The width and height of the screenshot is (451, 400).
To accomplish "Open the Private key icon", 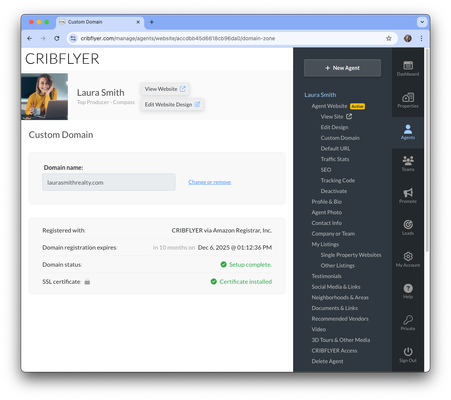I will point(408,320).
